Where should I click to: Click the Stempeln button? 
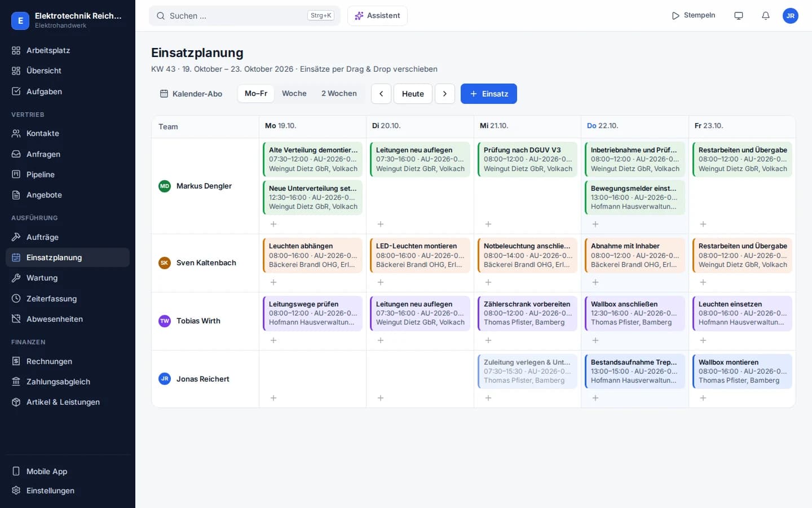pyautogui.click(x=694, y=16)
